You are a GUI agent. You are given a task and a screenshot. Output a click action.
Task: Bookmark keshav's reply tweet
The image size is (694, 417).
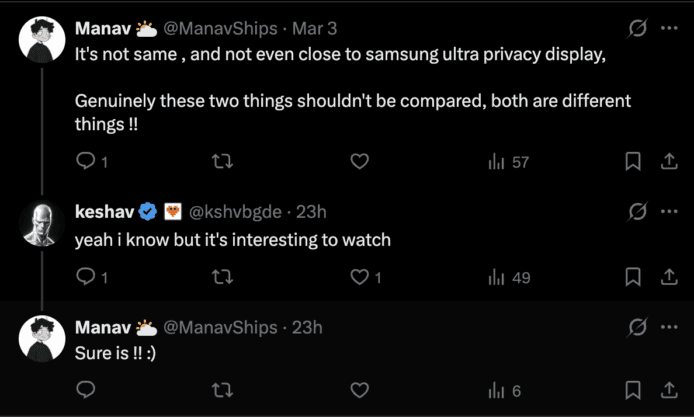[632, 277]
